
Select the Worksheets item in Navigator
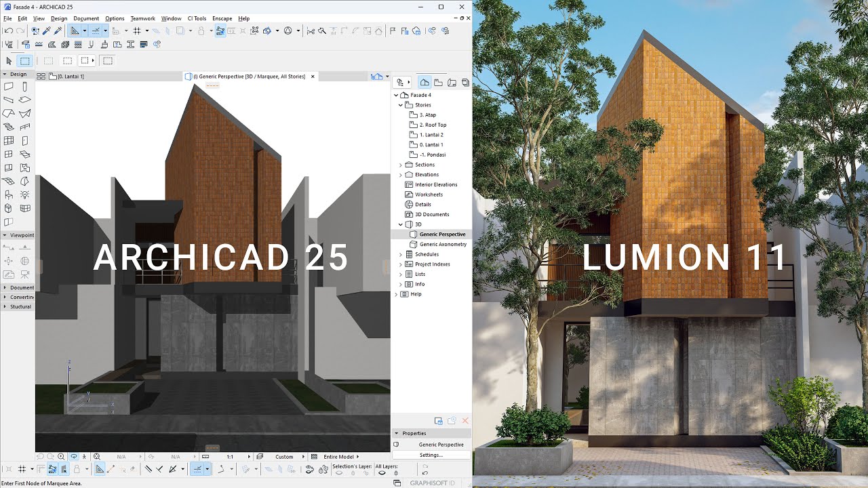coord(429,195)
